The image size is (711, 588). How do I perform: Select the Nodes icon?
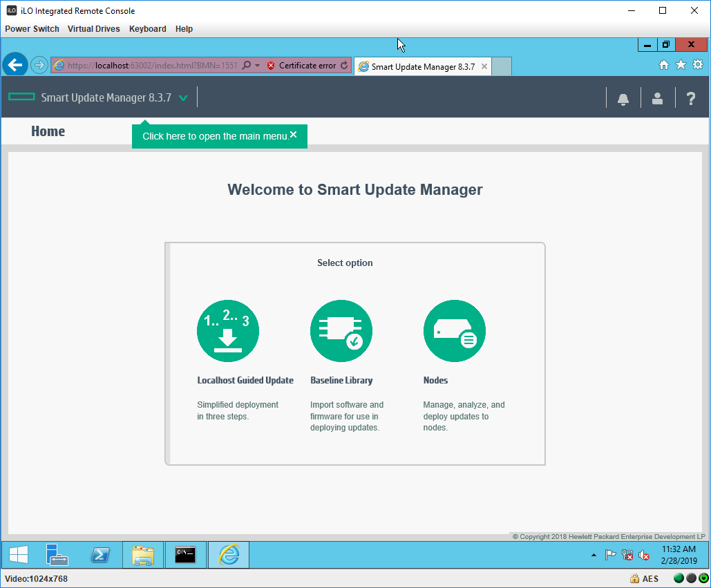coord(455,331)
